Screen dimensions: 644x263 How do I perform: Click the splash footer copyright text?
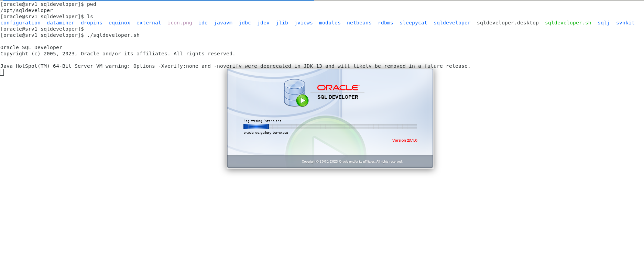tap(352, 162)
